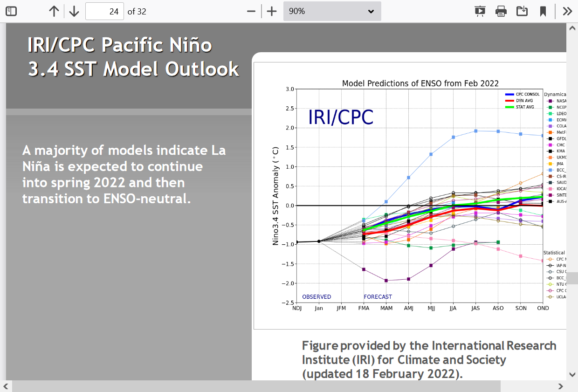Save the PDF with the download icon
578x392 pixels.
point(522,11)
